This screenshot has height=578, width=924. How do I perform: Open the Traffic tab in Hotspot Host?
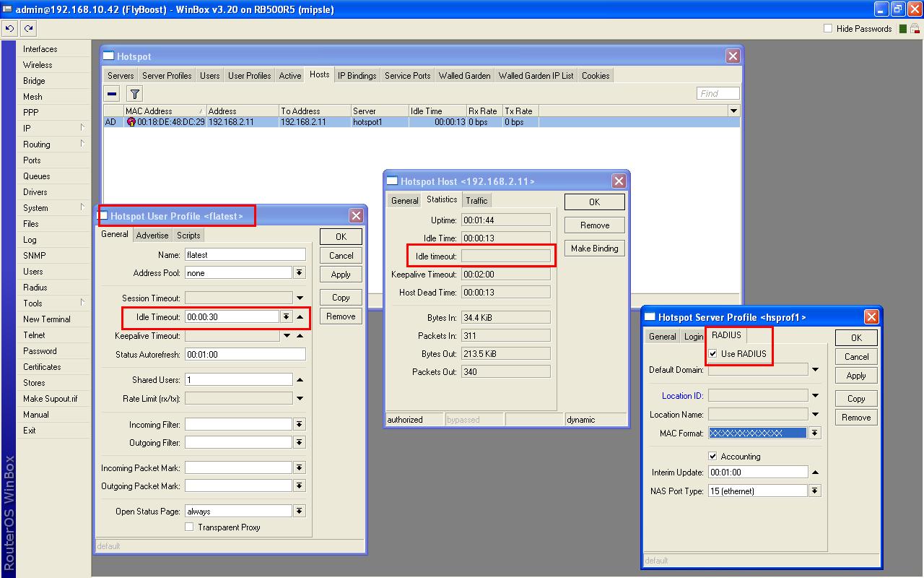(476, 201)
